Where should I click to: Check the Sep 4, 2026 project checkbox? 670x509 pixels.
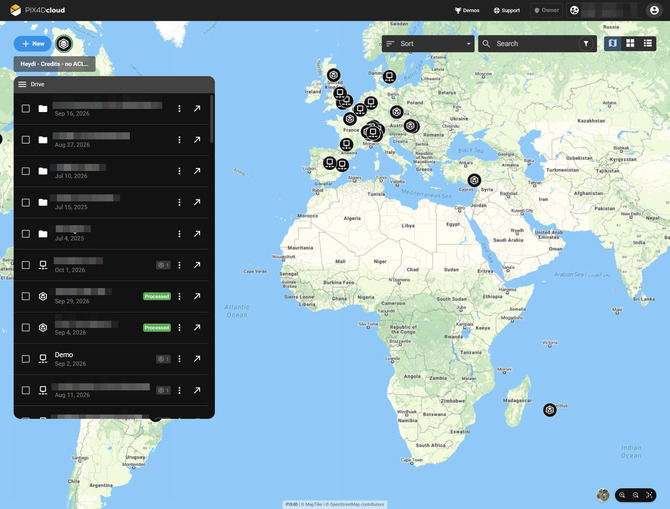(x=26, y=327)
